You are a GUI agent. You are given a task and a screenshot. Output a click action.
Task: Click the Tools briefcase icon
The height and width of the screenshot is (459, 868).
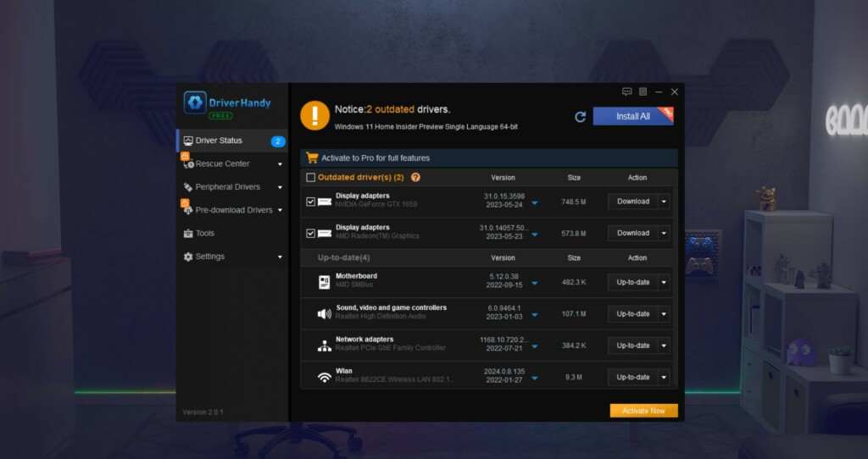point(188,234)
